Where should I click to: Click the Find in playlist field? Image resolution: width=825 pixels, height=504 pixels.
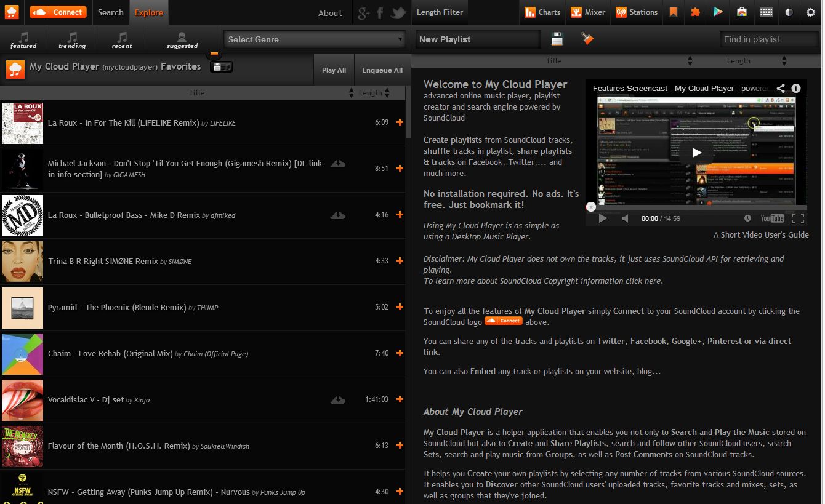coord(769,39)
